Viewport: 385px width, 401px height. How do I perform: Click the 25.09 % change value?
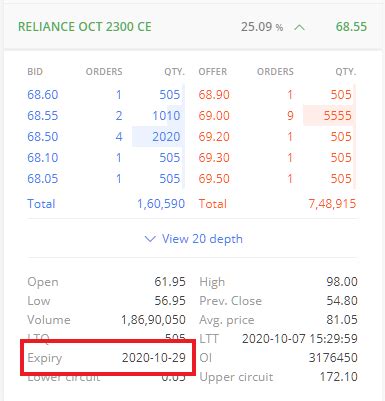click(262, 27)
